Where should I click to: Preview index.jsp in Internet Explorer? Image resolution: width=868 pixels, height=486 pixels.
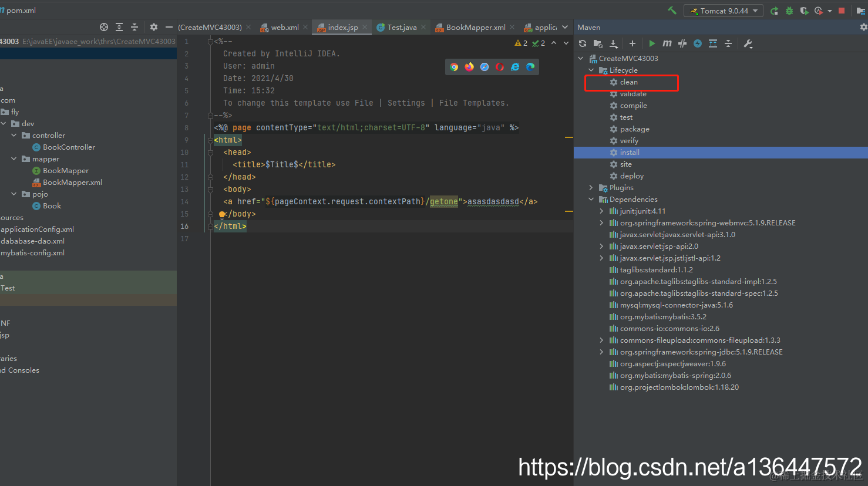pyautogui.click(x=515, y=67)
